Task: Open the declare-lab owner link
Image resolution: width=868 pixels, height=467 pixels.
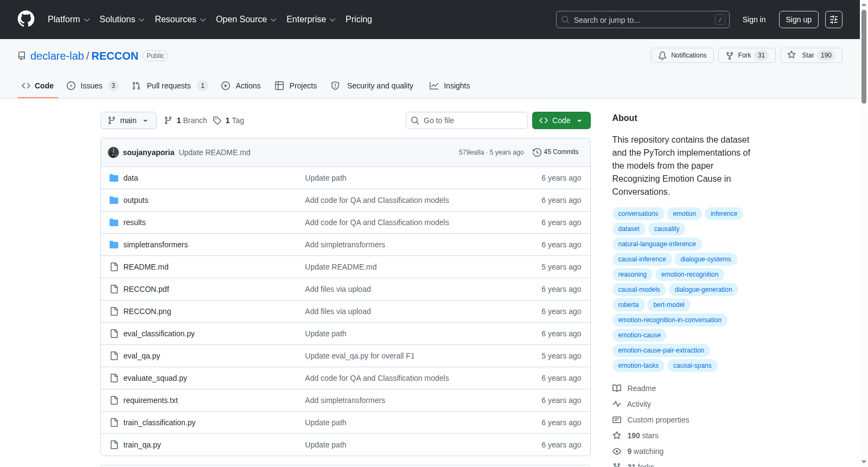Action: click(x=57, y=56)
